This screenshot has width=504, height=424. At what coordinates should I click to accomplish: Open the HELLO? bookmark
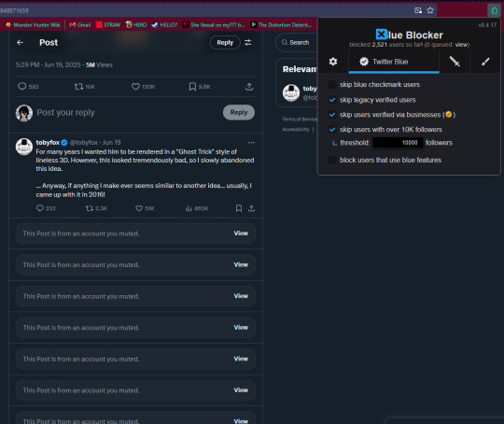point(164,25)
